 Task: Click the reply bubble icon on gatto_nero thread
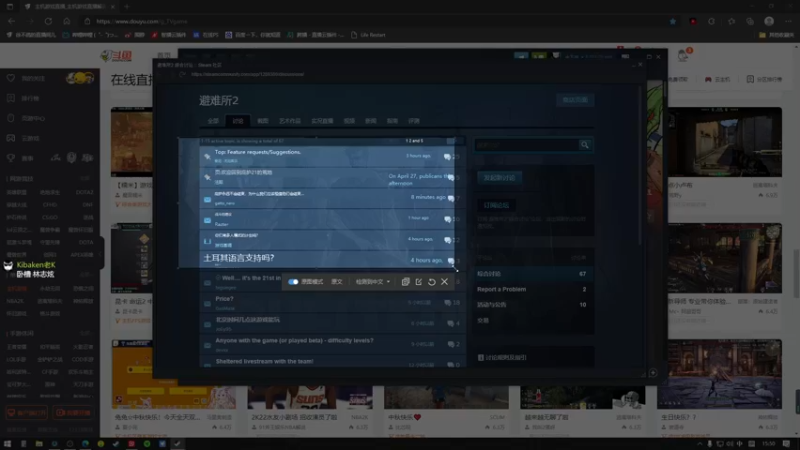[451, 198]
